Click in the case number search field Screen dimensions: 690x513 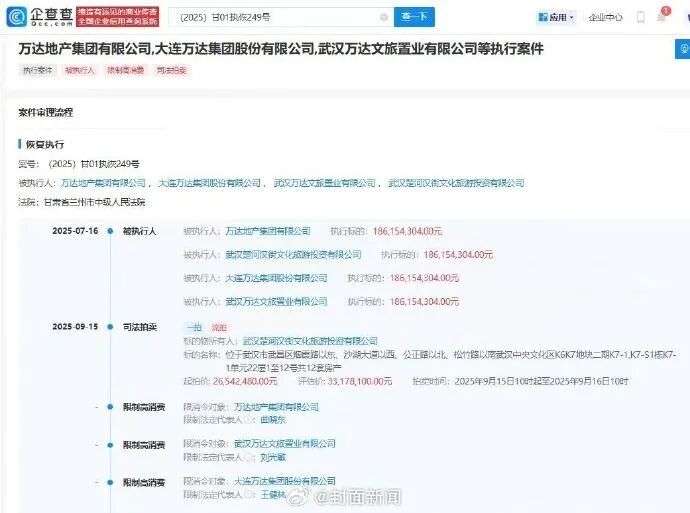click(x=270, y=17)
